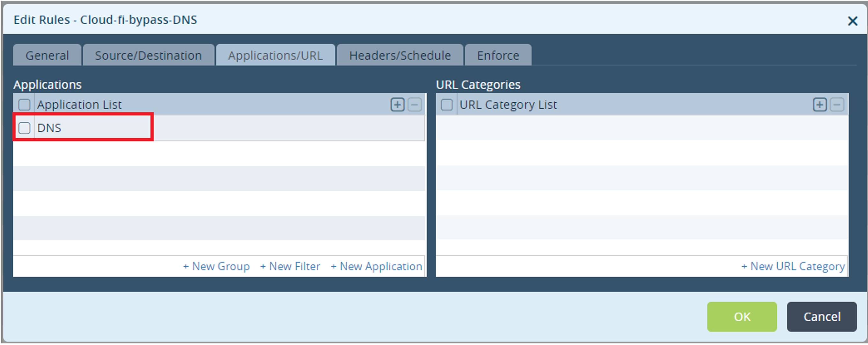Select all applications via header checkbox
Screen dimensions: 868x345
click(24, 105)
